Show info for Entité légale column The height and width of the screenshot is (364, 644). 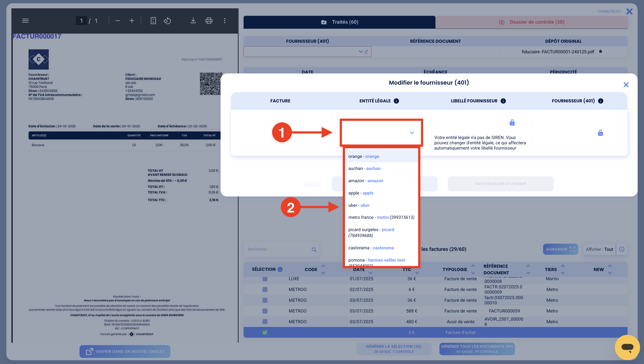tap(396, 101)
